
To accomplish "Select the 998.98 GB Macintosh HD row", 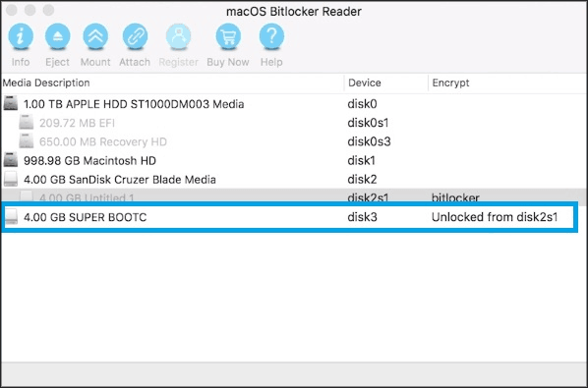I will tap(294, 161).
